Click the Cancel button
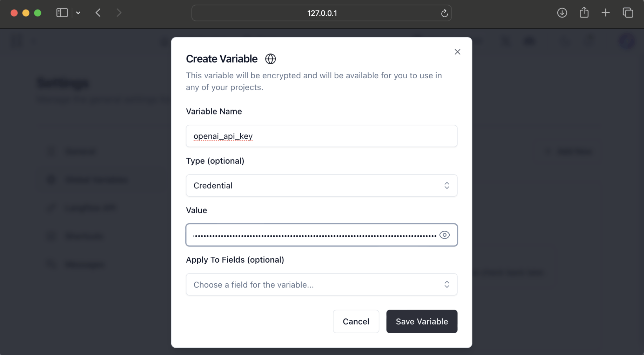Viewport: 644px width, 355px height. tap(356, 321)
